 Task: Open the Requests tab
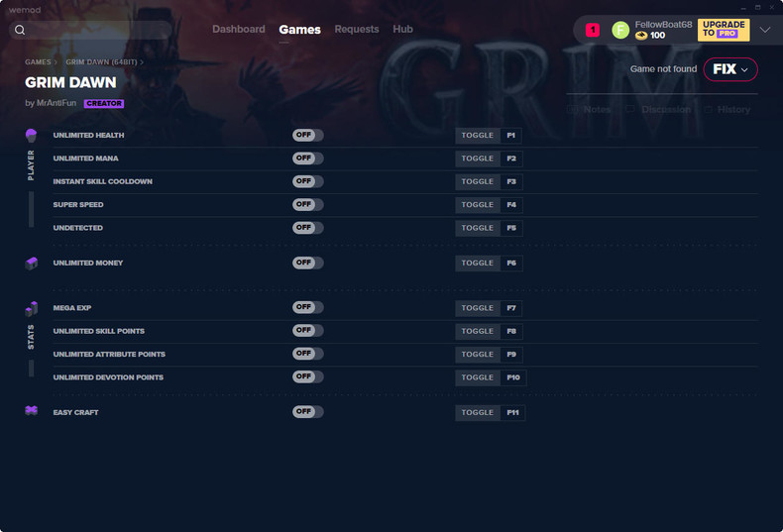357,30
